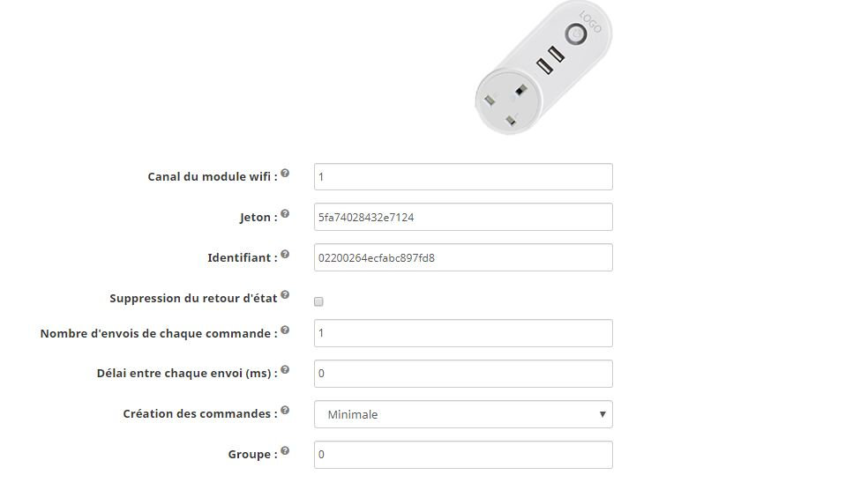Click help icon next to Canal du module wifi
This screenshot has width=868, height=490.
point(285,174)
